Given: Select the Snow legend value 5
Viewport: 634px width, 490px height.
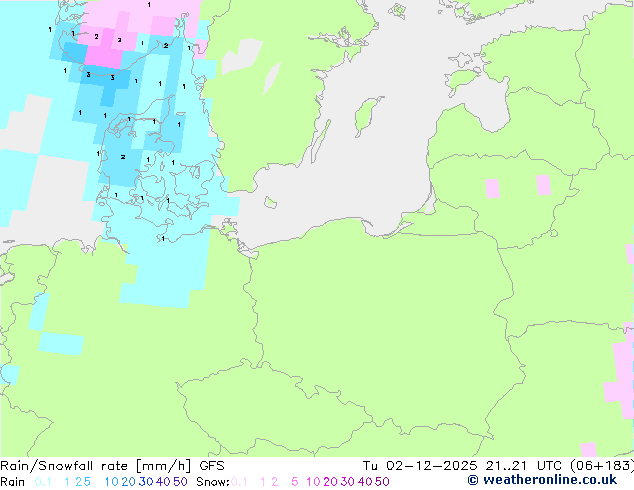Looking at the screenshot, I should 295,482.
